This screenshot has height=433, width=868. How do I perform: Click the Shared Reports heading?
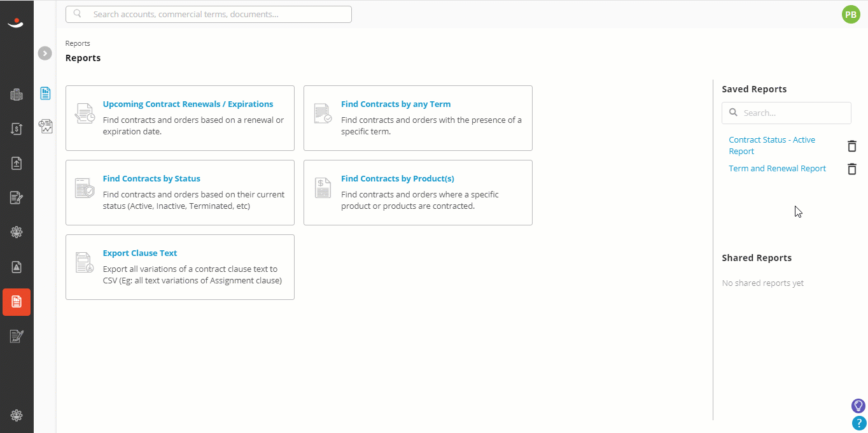tap(757, 258)
